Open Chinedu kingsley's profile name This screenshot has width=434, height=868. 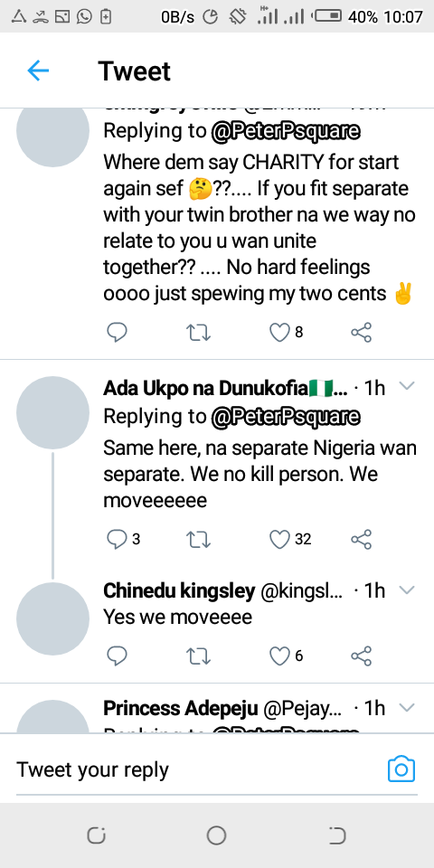click(x=179, y=590)
